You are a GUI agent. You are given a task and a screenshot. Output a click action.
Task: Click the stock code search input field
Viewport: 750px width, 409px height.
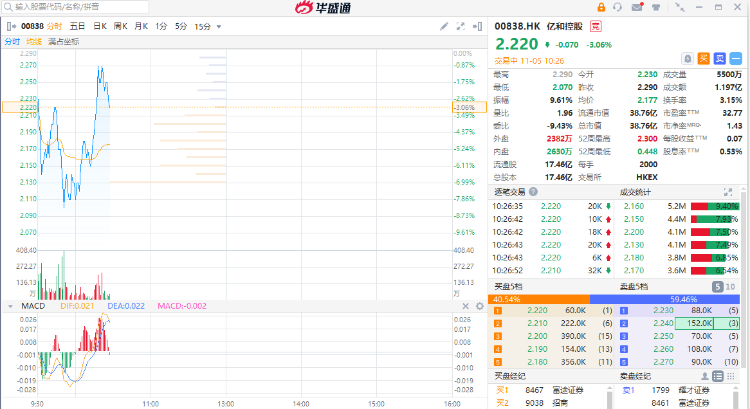(x=70, y=7)
